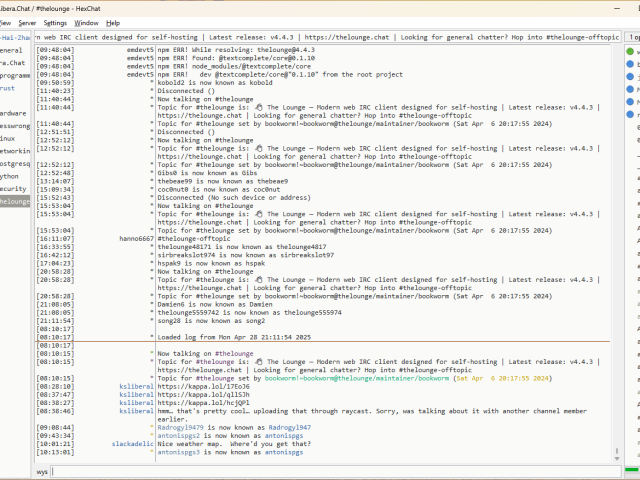640x480 pixels.
Task: Select the python channel in the channel tree
Action: click(10, 175)
